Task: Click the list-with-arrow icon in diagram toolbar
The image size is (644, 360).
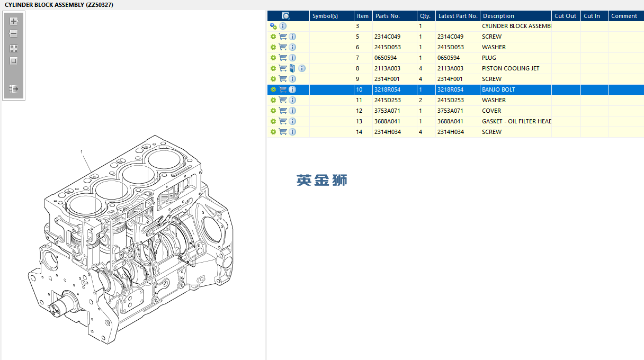Action: click(14, 89)
